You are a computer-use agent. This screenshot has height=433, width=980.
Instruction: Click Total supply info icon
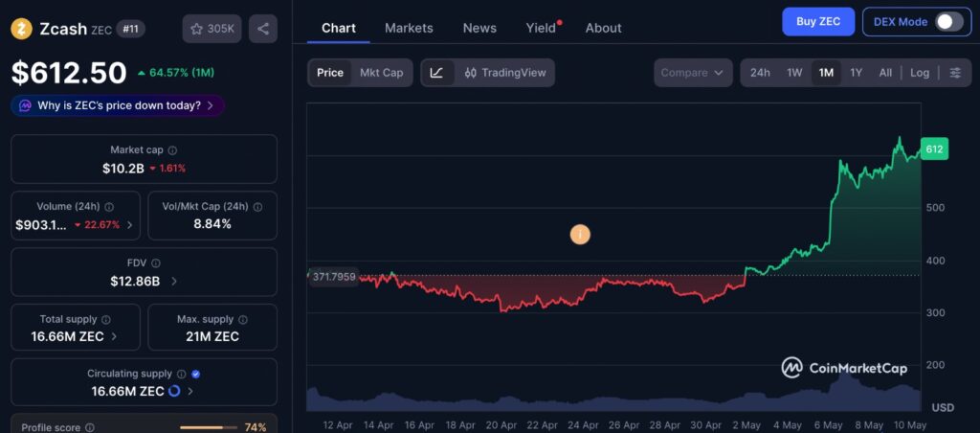tap(106, 320)
